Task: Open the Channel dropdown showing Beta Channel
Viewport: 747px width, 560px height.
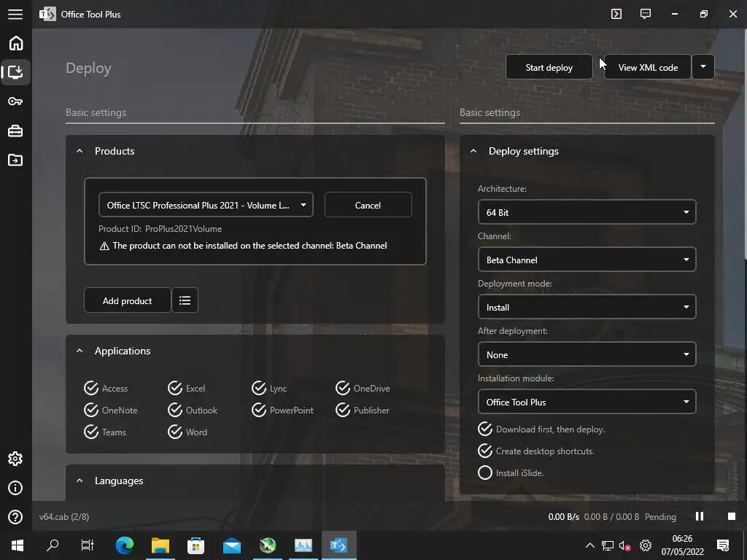Action: click(587, 260)
